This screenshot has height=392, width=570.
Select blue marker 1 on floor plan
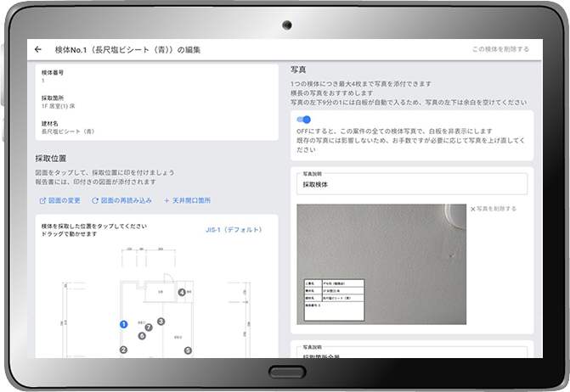click(x=123, y=324)
